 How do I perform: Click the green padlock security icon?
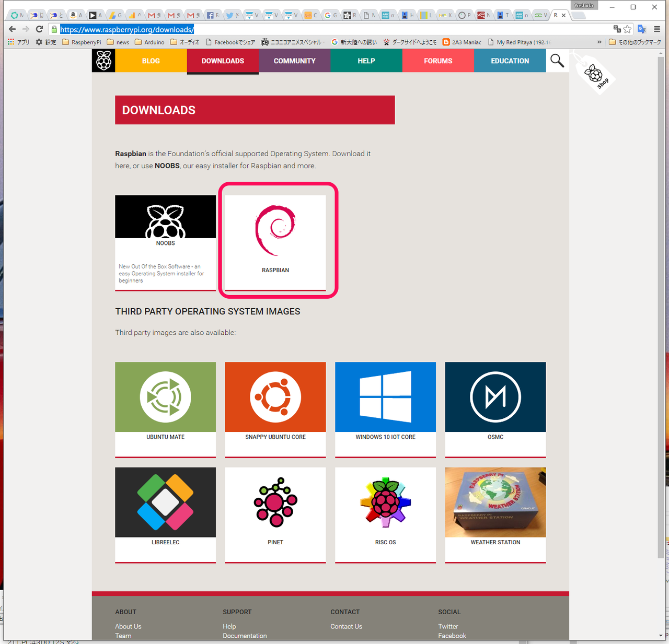coord(54,29)
